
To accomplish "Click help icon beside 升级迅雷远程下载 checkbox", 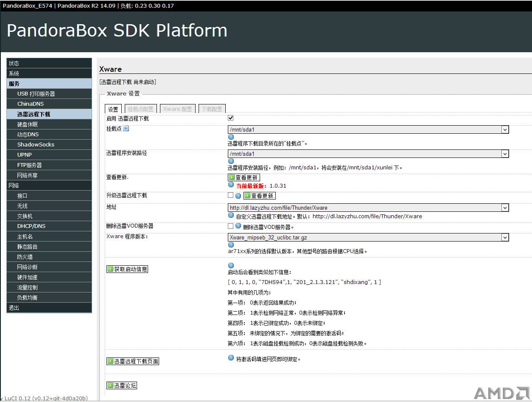I will click(x=238, y=196).
